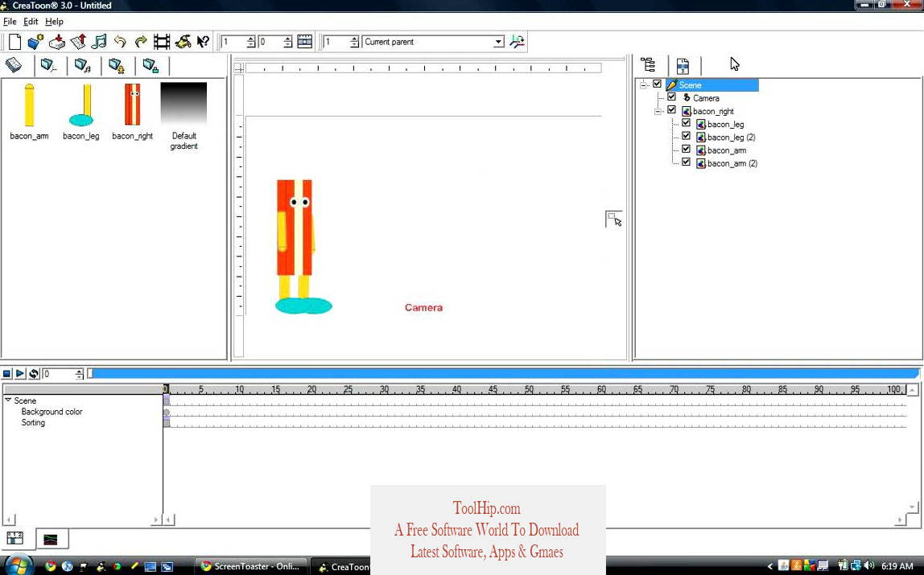The height and width of the screenshot is (575, 924).
Task: Toggle the bacon_right checkbox in tree
Action: (x=672, y=111)
